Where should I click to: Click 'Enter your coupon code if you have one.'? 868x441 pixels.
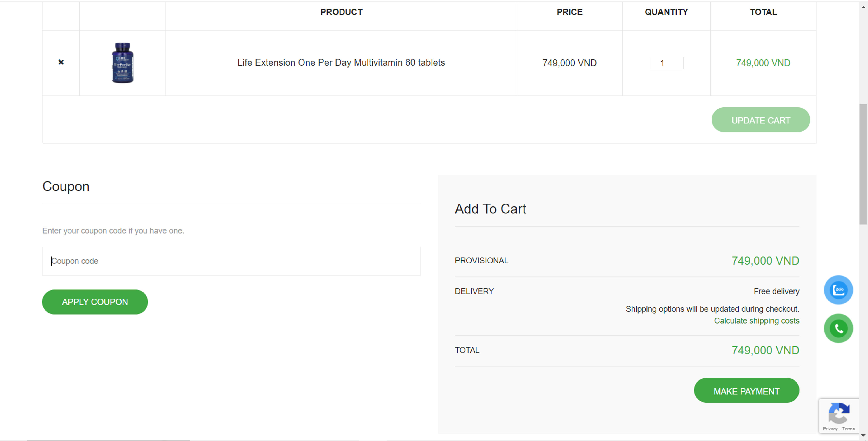[x=113, y=231]
